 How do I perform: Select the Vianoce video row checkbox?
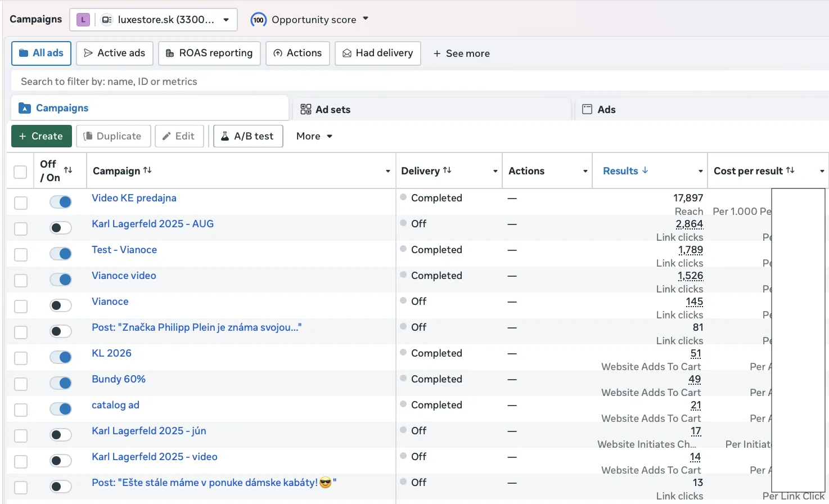21,280
